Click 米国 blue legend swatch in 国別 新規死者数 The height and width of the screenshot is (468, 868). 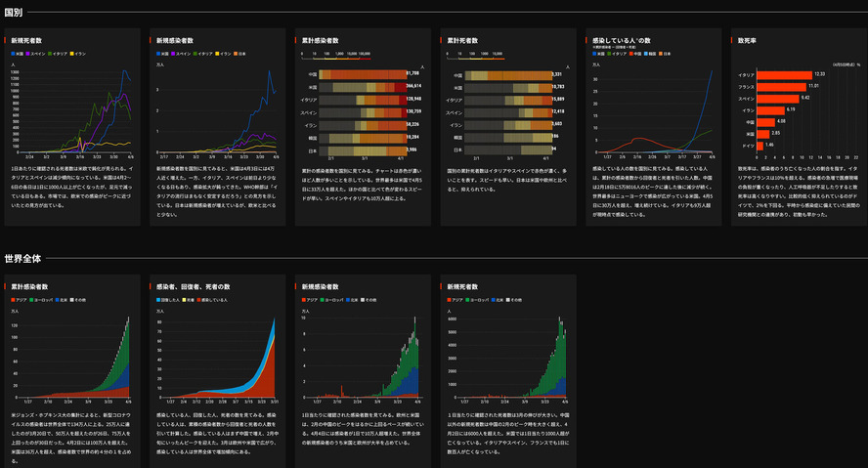(13, 54)
